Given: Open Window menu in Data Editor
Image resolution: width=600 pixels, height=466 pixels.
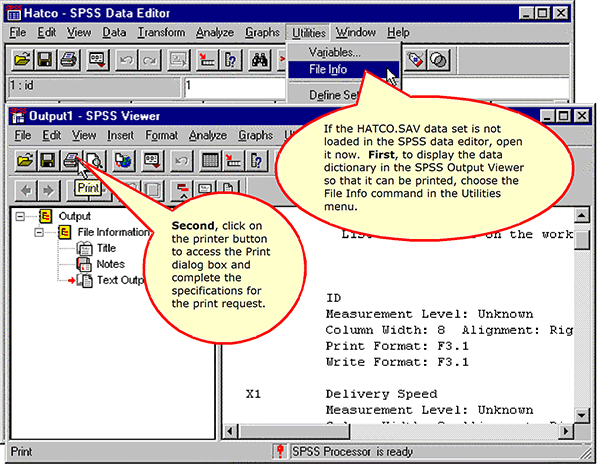Looking at the screenshot, I should click(x=355, y=33).
